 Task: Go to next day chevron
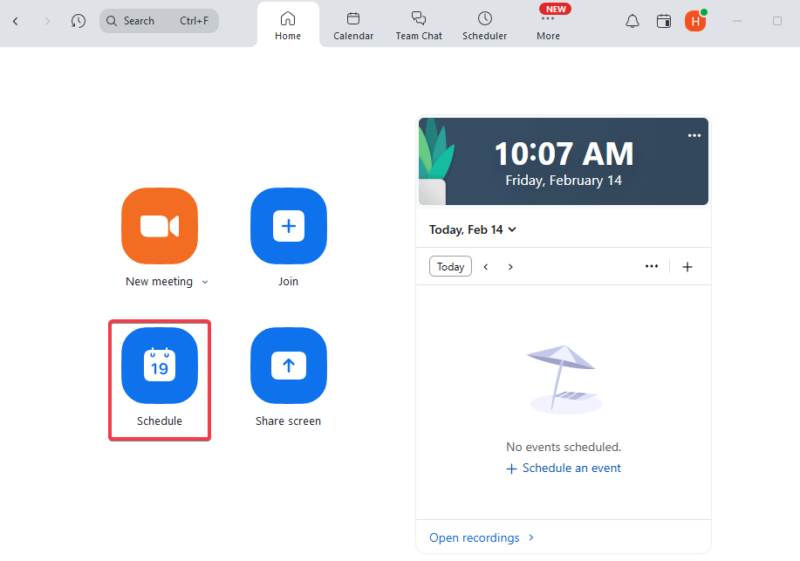(510, 267)
